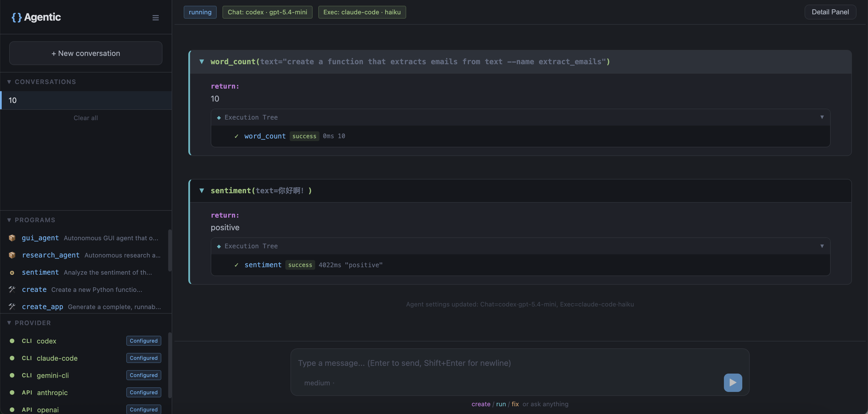
Task: Open the Detail Panel
Action: point(830,12)
